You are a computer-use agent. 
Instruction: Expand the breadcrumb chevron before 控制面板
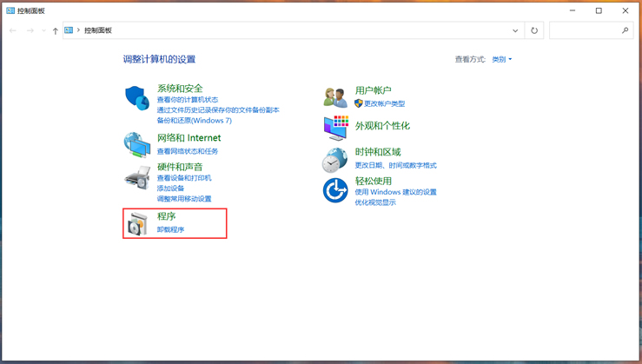[x=78, y=30]
